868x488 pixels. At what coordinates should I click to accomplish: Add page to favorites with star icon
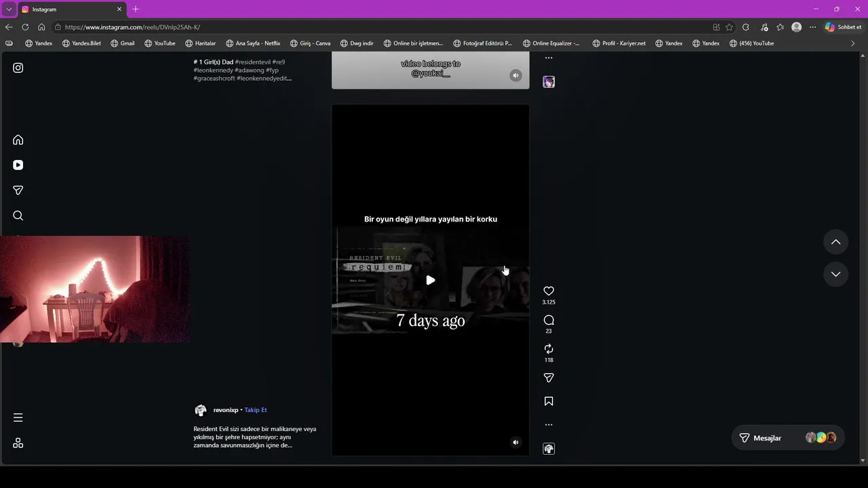tap(729, 27)
